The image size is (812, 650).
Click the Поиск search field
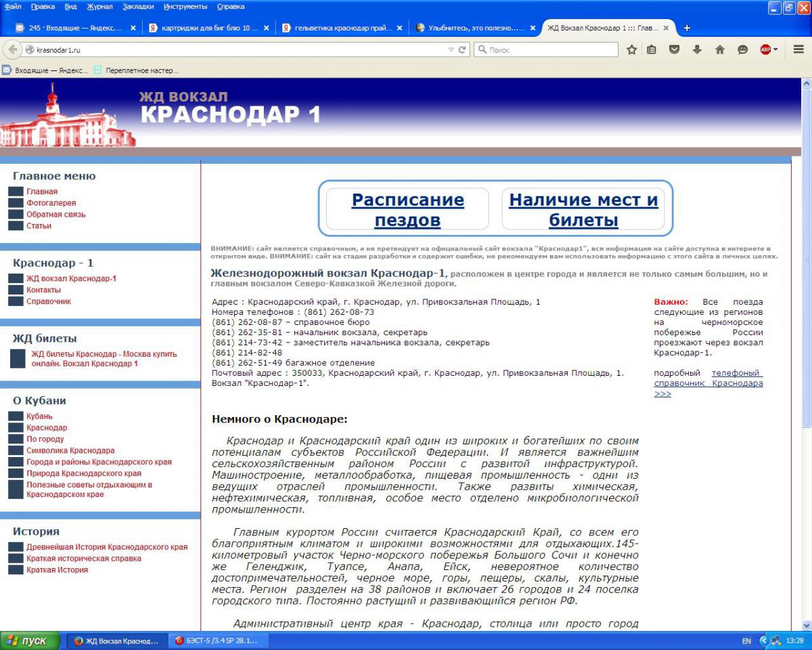tap(546, 50)
